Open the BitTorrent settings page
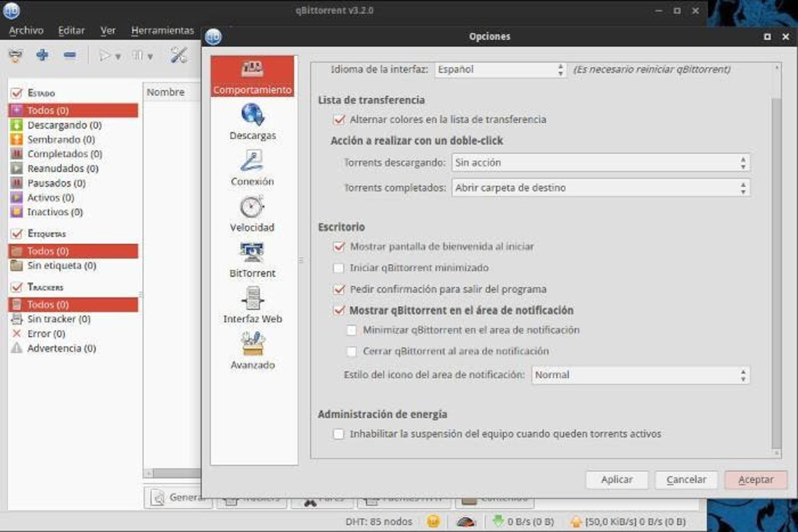This screenshot has width=798, height=532. pos(253,260)
